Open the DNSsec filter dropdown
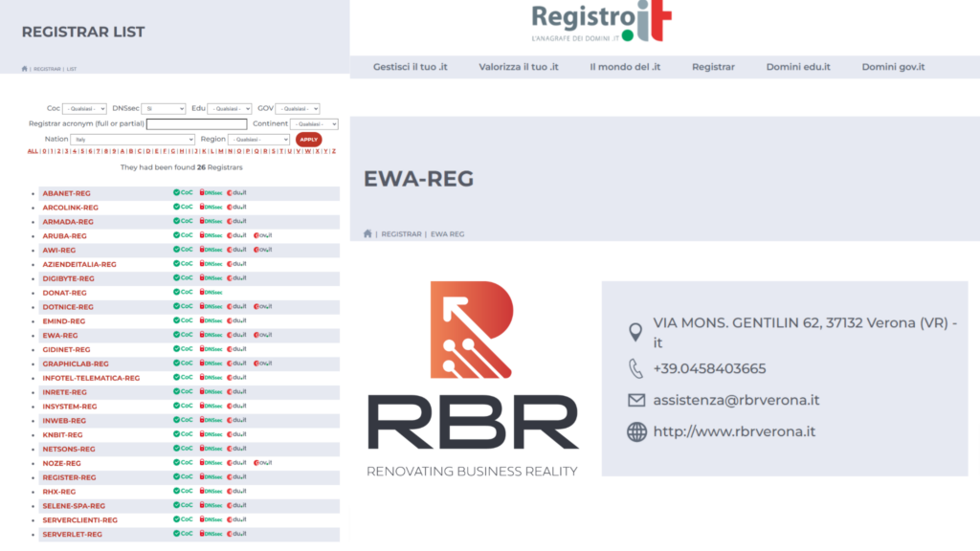The width and height of the screenshot is (980, 551). (x=163, y=109)
